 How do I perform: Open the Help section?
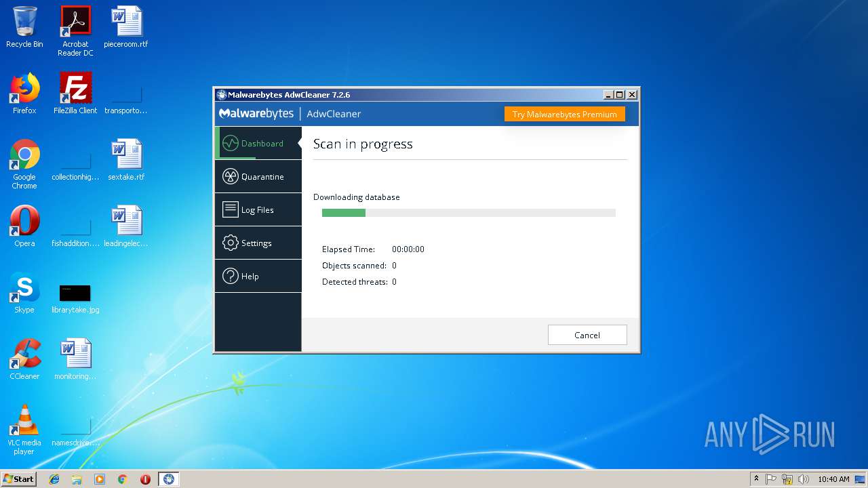point(258,276)
